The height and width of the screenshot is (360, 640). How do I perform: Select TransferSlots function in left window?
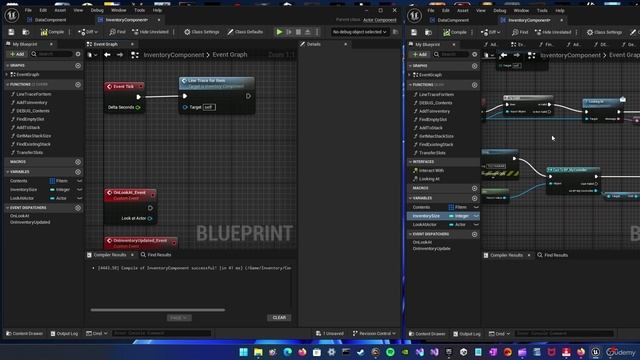[x=29, y=153]
